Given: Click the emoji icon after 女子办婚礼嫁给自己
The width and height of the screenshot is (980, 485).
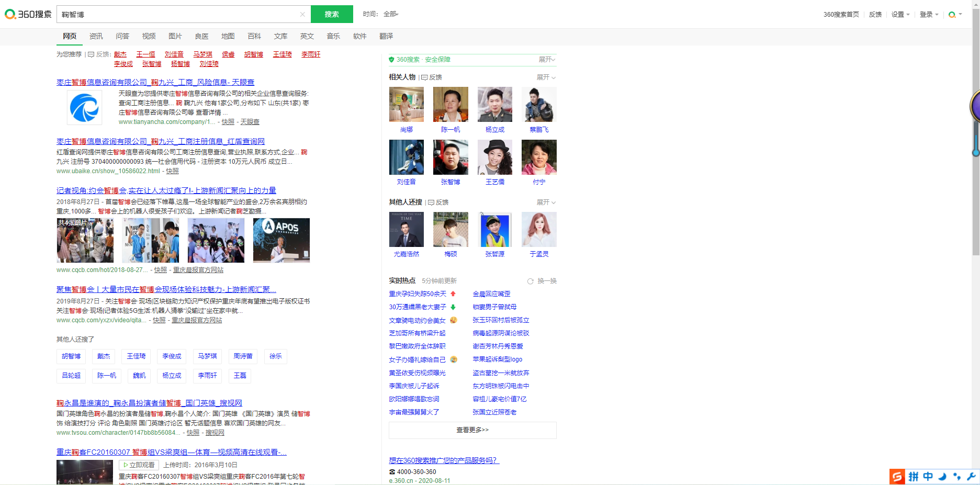Looking at the screenshot, I should tap(454, 359).
